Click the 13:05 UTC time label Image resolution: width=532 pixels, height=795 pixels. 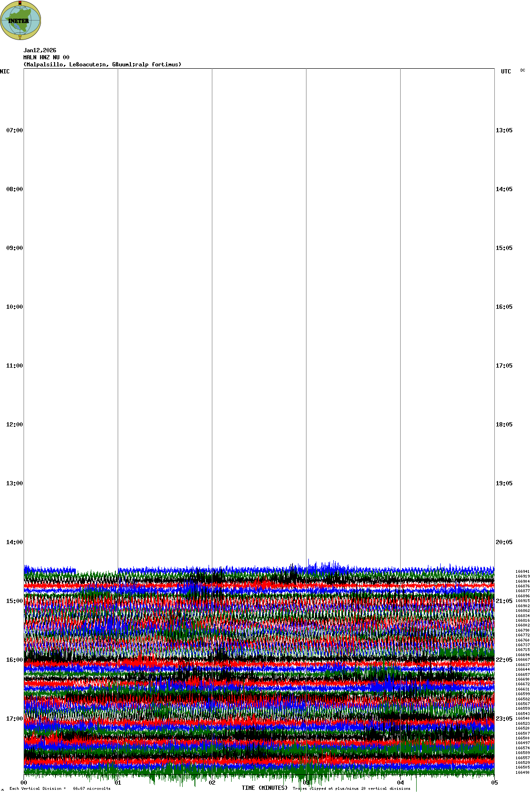click(x=504, y=130)
